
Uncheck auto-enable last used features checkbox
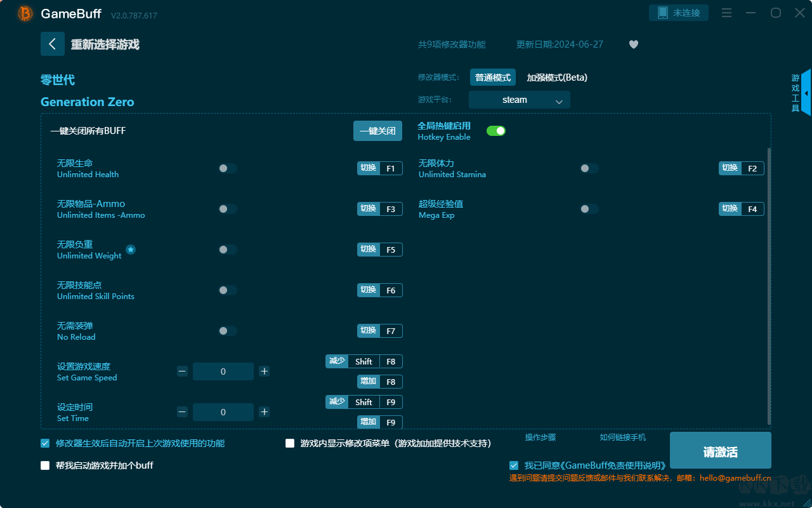pos(45,443)
